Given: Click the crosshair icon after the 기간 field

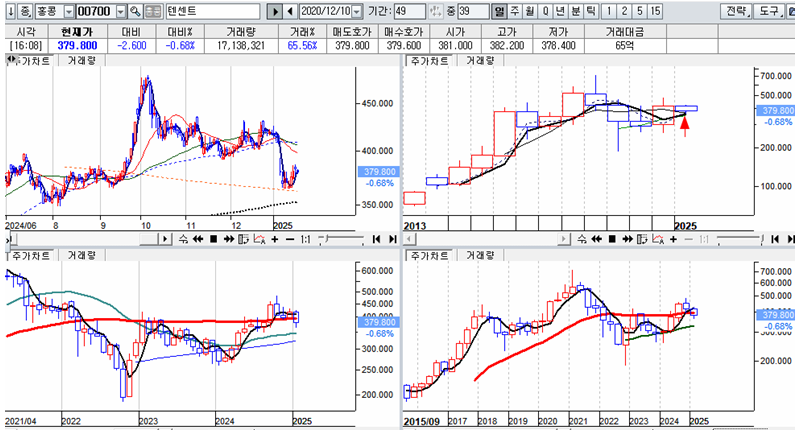Looking at the screenshot, I should coord(436,11).
